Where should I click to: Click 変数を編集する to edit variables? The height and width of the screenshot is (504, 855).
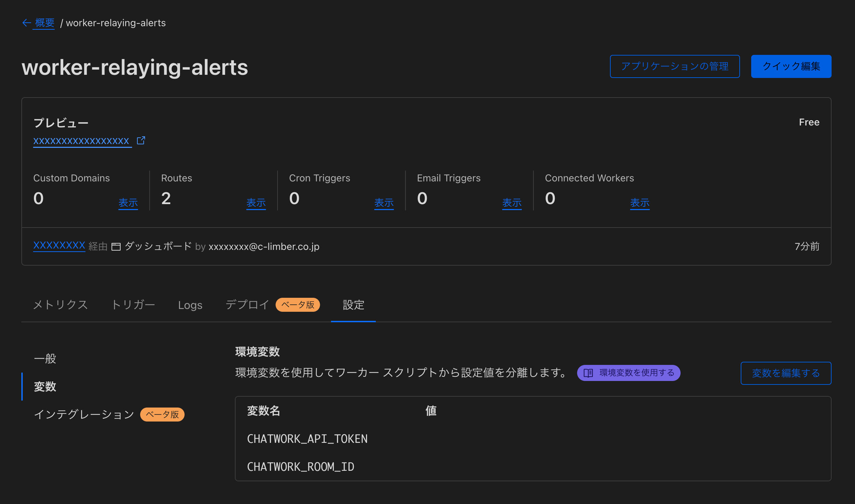pos(786,373)
